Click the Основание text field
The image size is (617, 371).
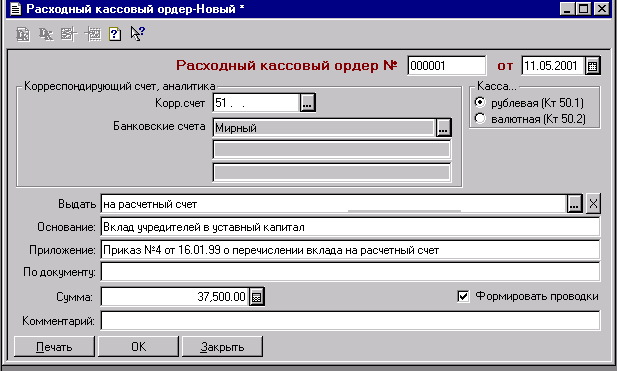pos(350,227)
